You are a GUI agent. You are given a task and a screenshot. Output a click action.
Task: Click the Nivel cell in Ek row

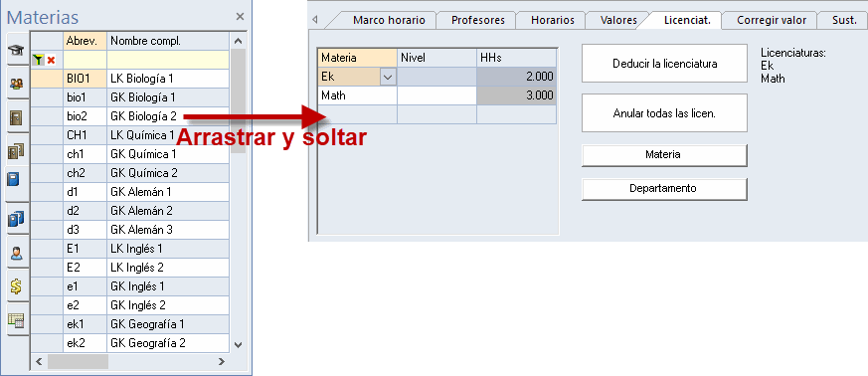pyautogui.click(x=436, y=77)
